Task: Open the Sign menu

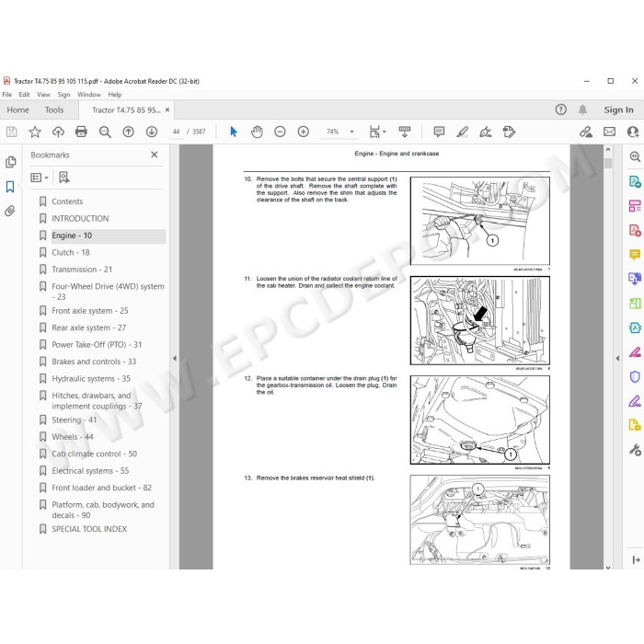Action: (x=63, y=95)
